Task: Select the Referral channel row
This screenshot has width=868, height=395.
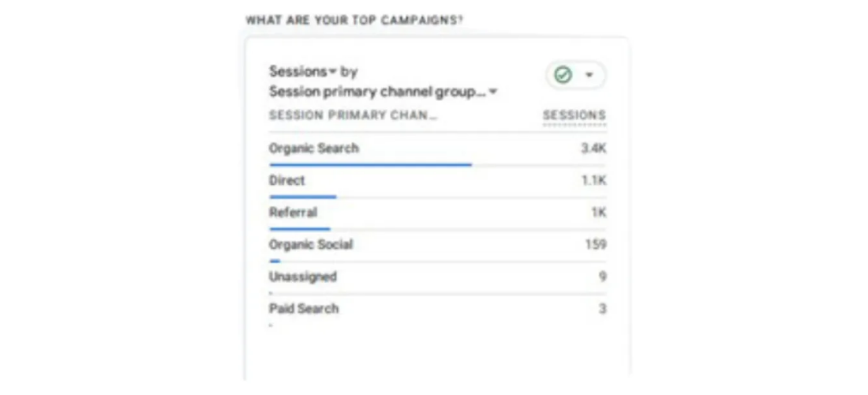Action: coord(437,213)
